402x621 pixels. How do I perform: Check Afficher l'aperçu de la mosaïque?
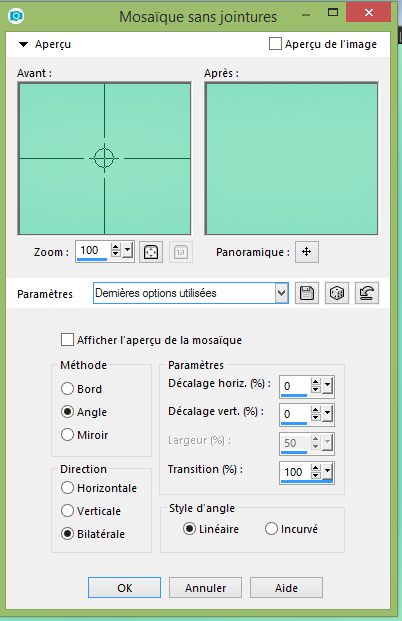coord(67,340)
